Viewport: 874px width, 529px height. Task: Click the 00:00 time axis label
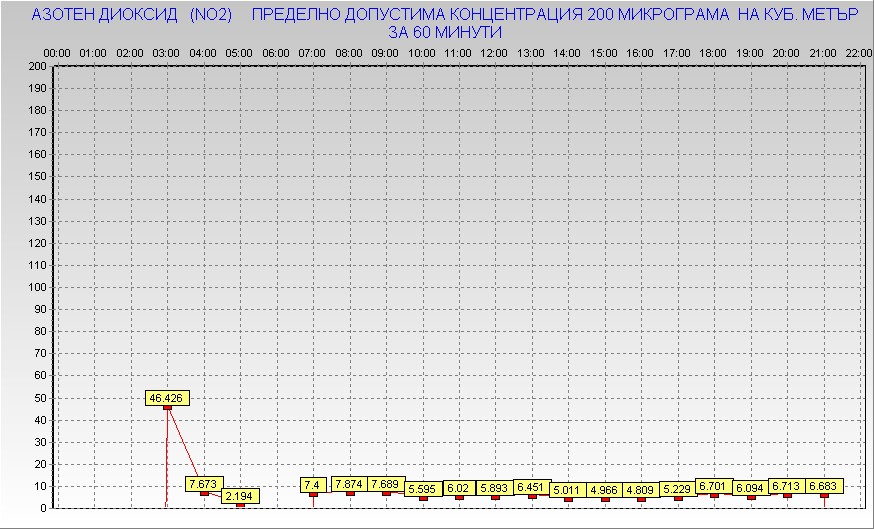coord(57,52)
